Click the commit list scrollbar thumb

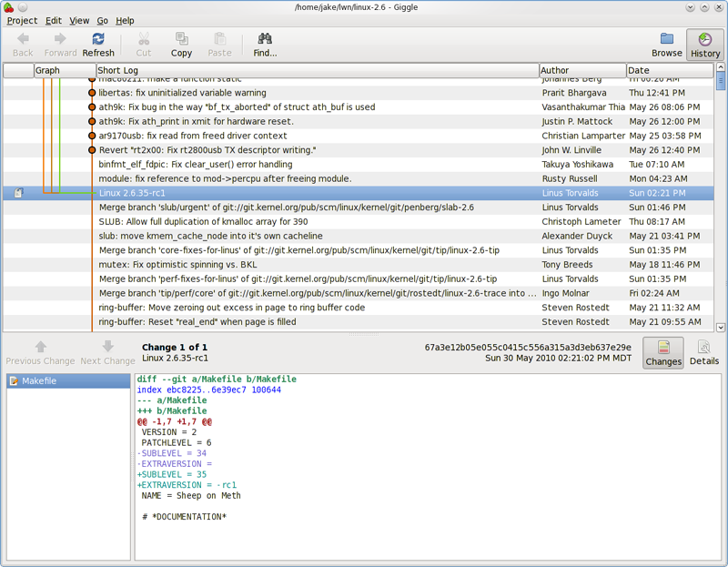coord(721,81)
